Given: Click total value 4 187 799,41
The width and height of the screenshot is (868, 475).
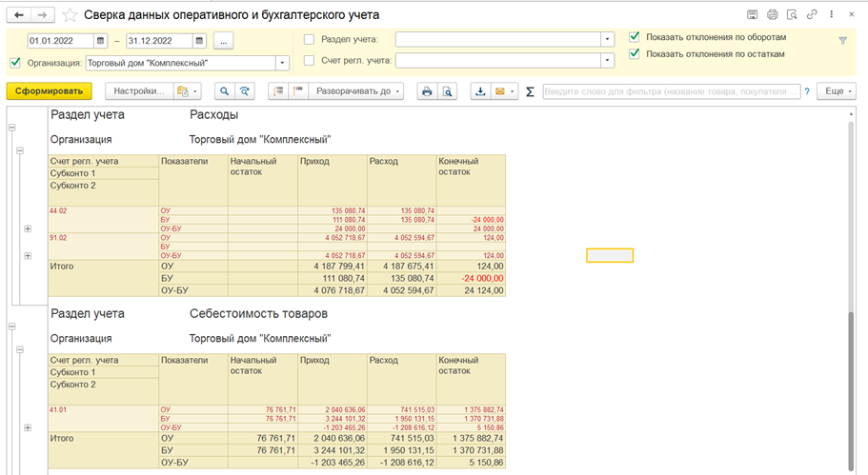Looking at the screenshot, I should click(x=339, y=266).
